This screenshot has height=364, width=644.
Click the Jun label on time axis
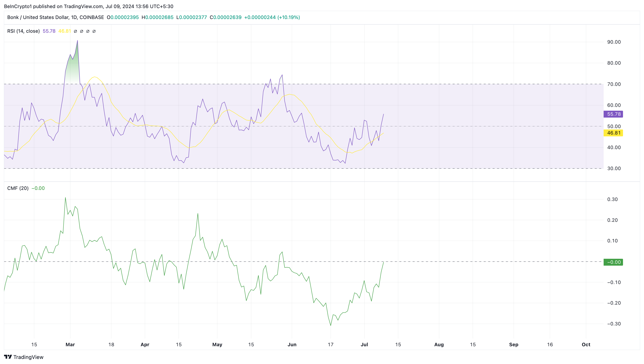(x=292, y=344)
